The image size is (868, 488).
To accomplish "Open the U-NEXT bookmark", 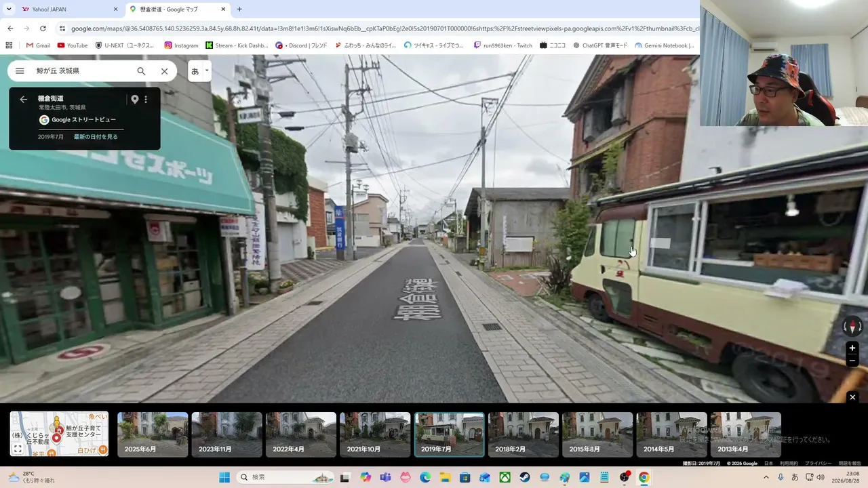I will click(125, 45).
